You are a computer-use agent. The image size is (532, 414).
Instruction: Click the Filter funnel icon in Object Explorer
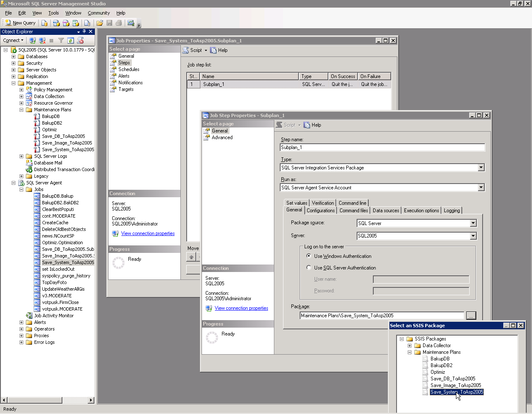(x=61, y=40)
